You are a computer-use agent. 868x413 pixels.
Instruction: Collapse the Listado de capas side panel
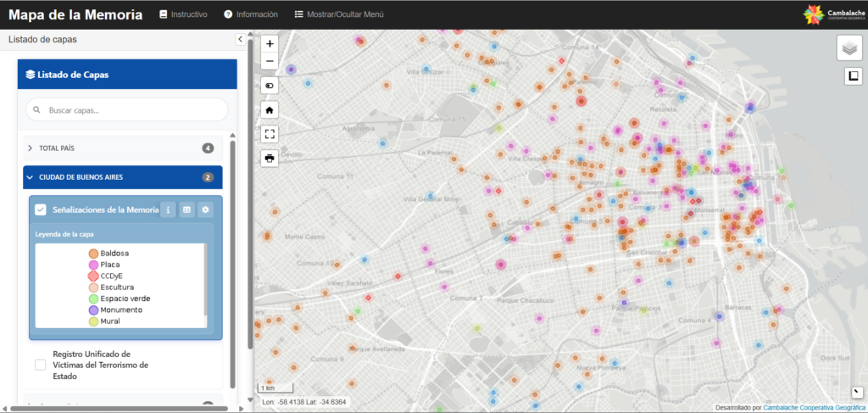(240, 39)
